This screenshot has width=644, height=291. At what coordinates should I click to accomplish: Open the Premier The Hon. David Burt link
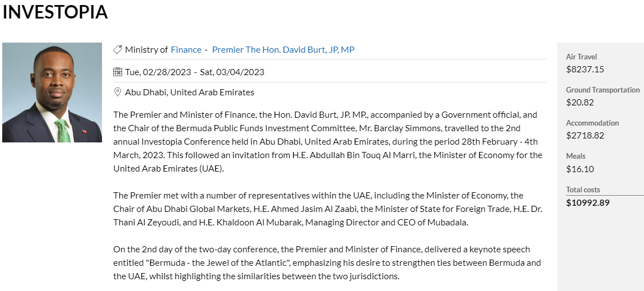point(283,50)
